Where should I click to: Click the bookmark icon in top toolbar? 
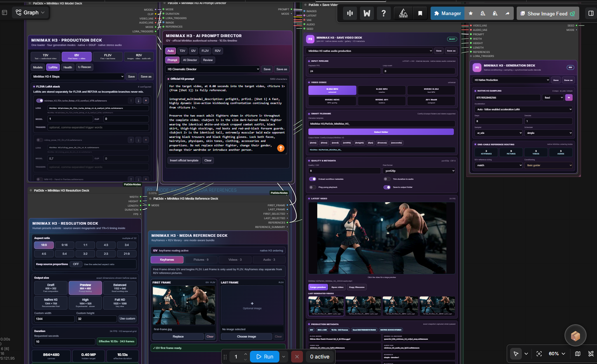coord(420,14)
